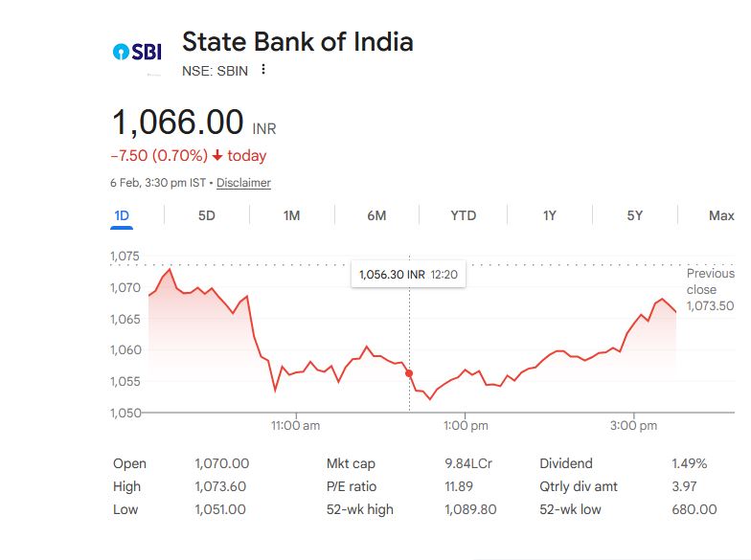Switch chart to 6M view
The image size is (751, 560).
coord(376,215)
